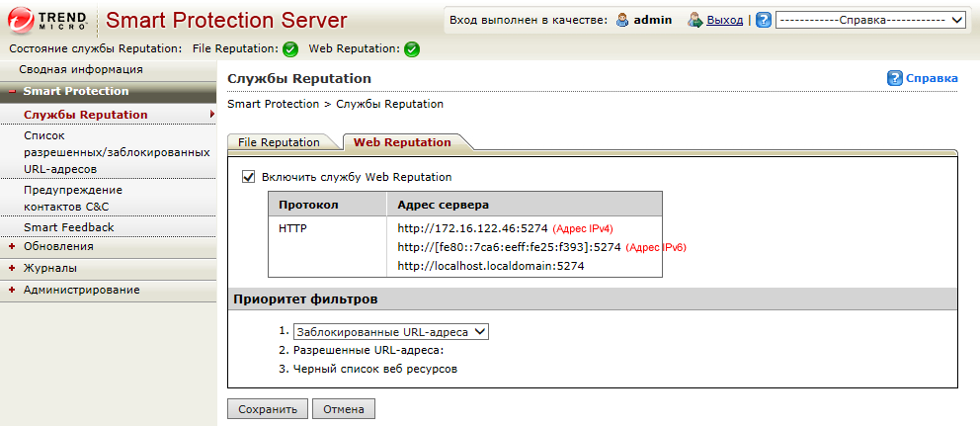The width and height of the screenshot is (980, 426).
Task: Collapse the Smart Protection section
Action: pos(12,92)
